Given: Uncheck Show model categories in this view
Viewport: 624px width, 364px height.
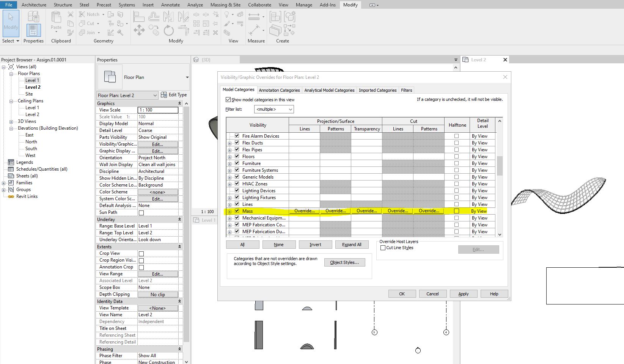Looking at the screenshot, I should pos(228,99).
